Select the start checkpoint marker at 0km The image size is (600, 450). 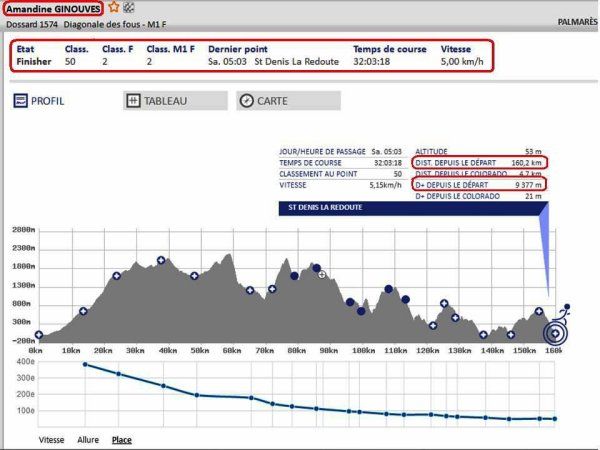click(x=39, y=335)
